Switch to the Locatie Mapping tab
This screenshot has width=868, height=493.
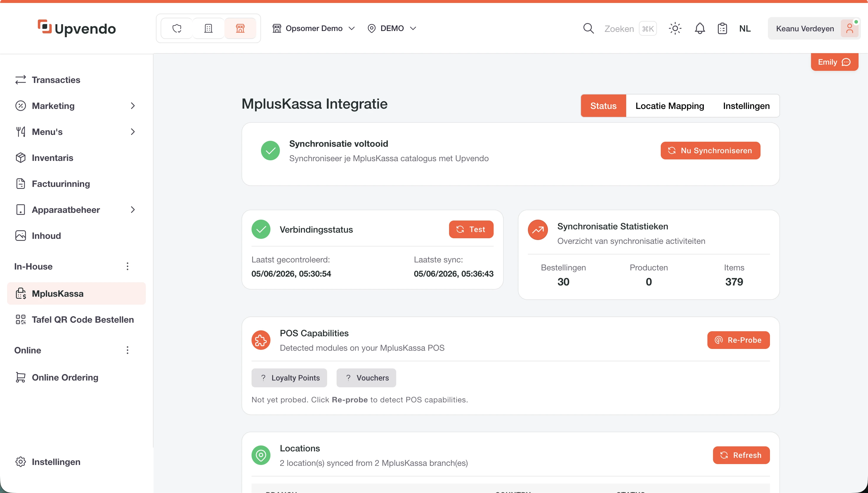(x=670, y=106)
